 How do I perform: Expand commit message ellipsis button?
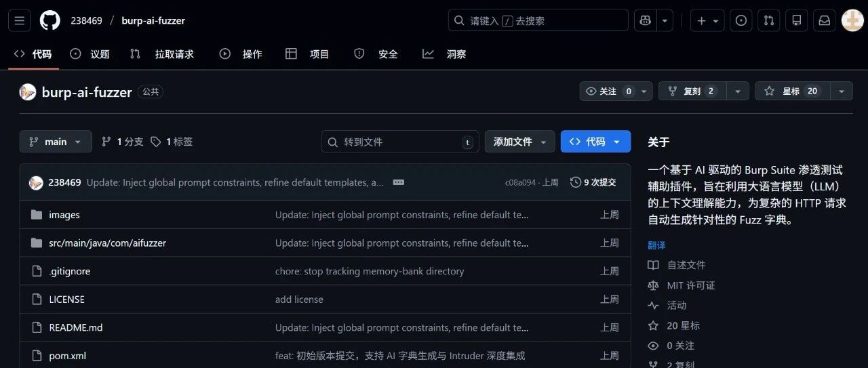point(399,182)
